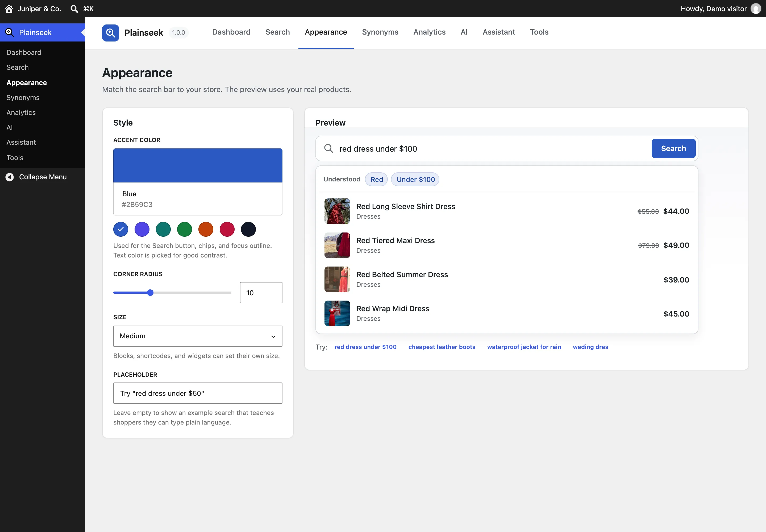This screenshot has width=766, height=532.
Task: Click the Red understood chip
Action: (376, 179)
